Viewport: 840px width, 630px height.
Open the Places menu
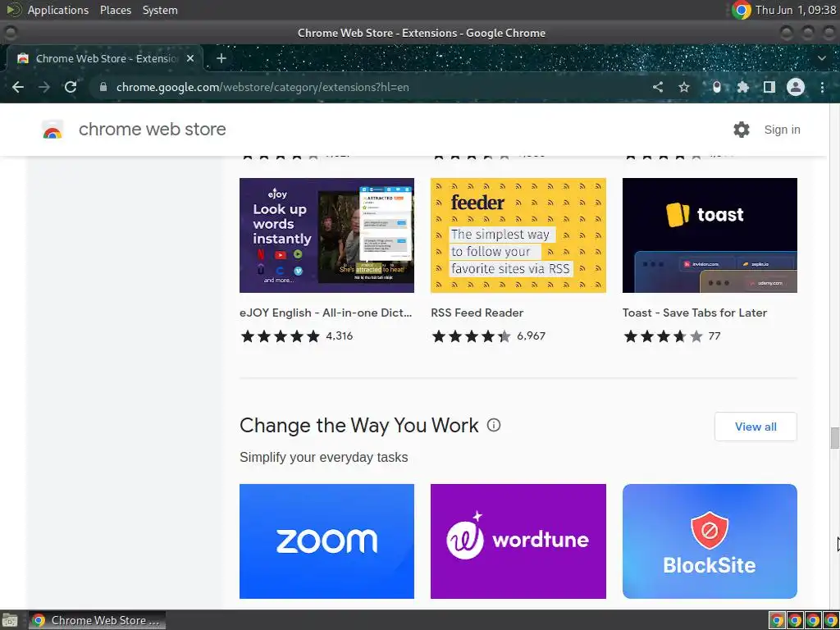115,10
